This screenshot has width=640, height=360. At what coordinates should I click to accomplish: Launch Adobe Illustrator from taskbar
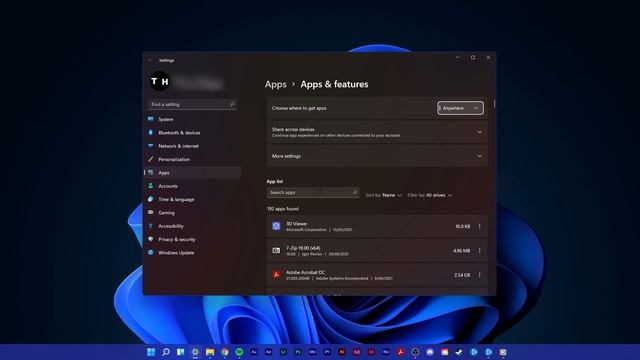[342, 352]
